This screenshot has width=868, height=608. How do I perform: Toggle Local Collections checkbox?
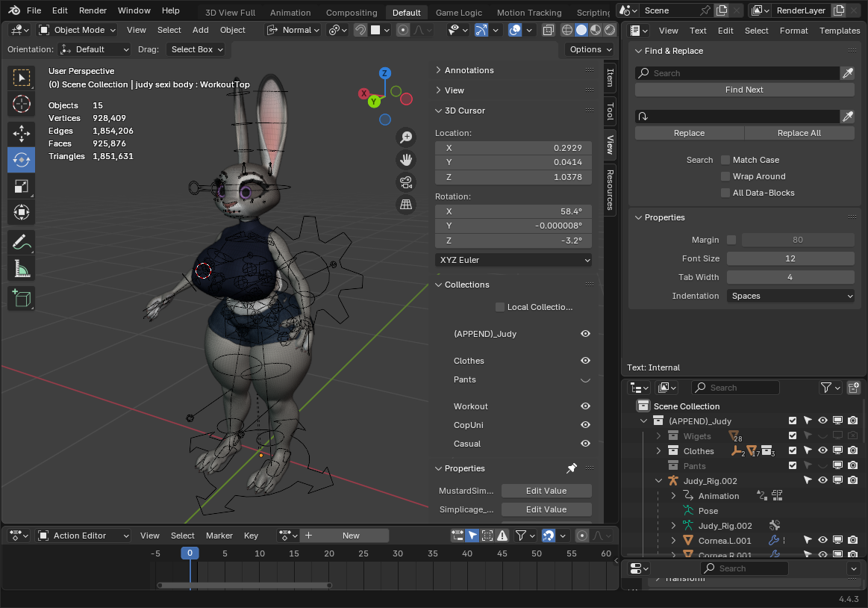[x=500, y=307]
